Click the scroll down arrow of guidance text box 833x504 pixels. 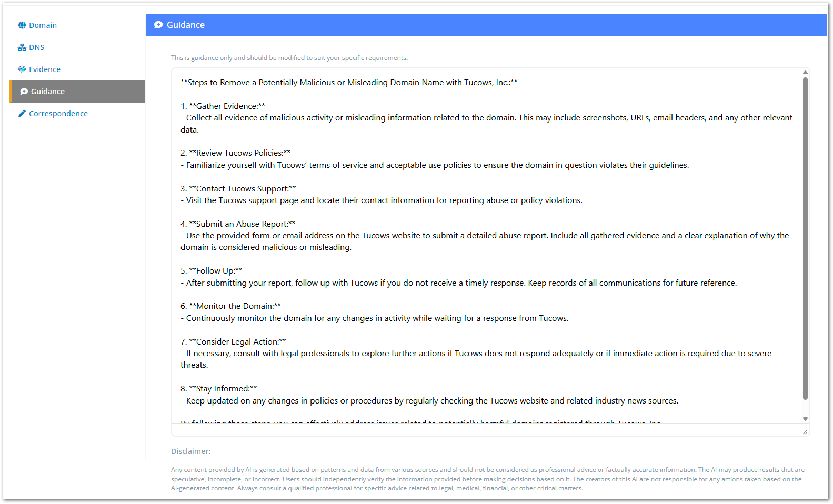pos(805,419)
